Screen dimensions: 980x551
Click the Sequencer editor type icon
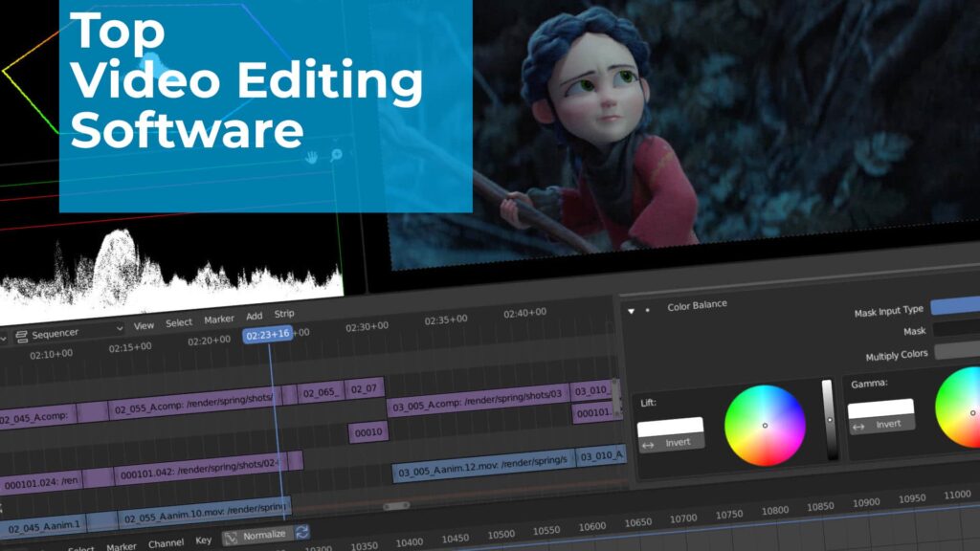click(21, 335)
